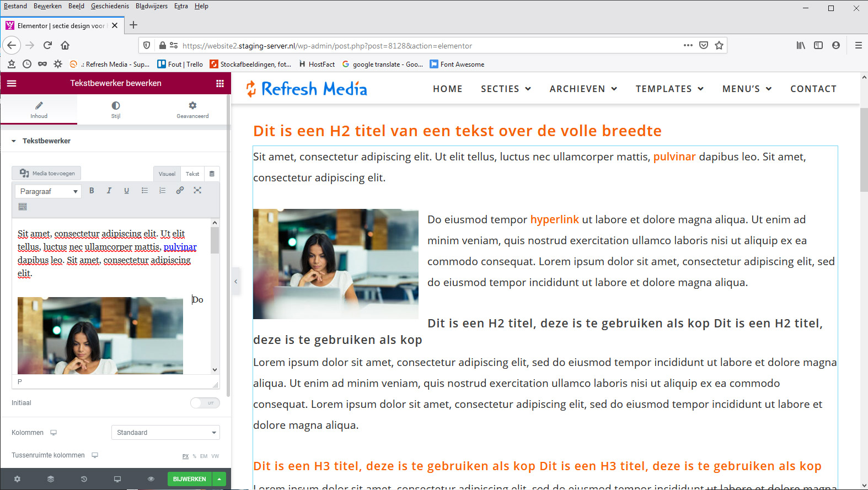The height and width of the screenshot is (490, 868).
Task: Click the bulleted list icon
Action: [144, 191]
